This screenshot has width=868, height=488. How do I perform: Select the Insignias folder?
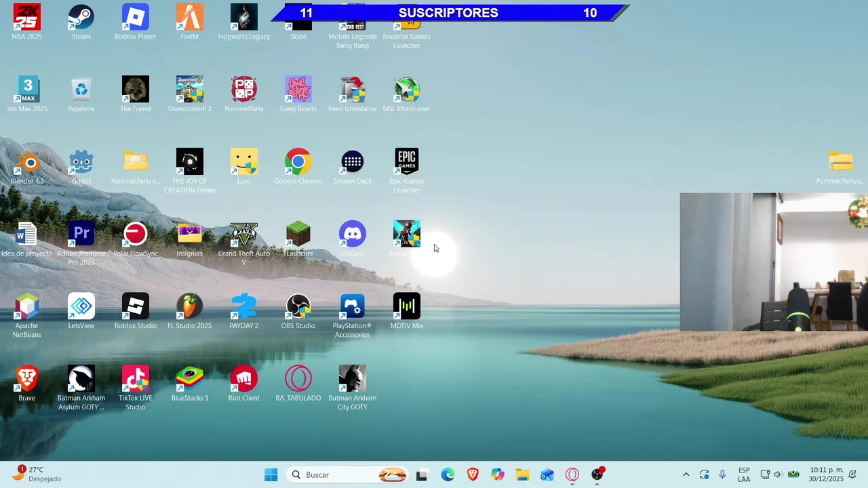coord(190,235)
